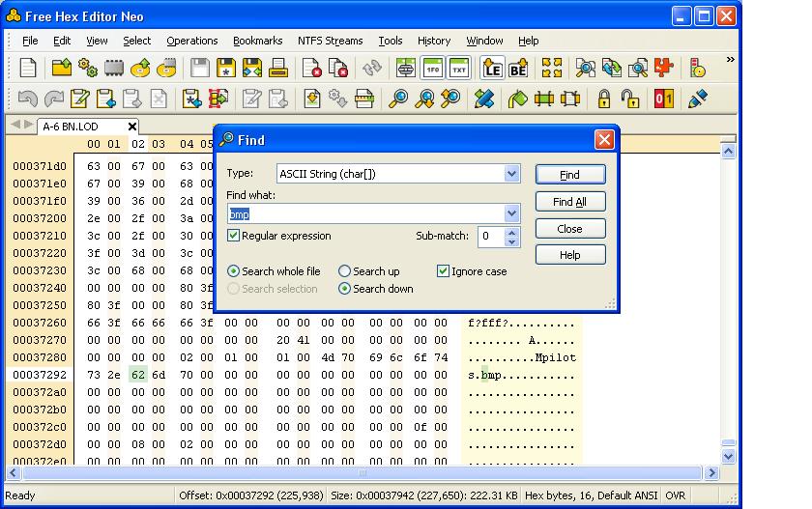Click the closed padlock icon
Screen dimensions: 812x509
(x=604, y=99)
